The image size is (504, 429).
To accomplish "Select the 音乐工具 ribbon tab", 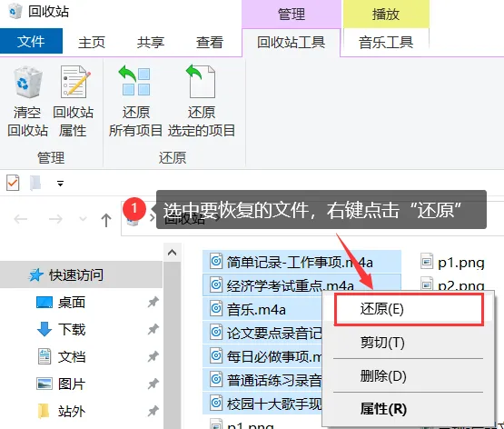I will 386,42.
